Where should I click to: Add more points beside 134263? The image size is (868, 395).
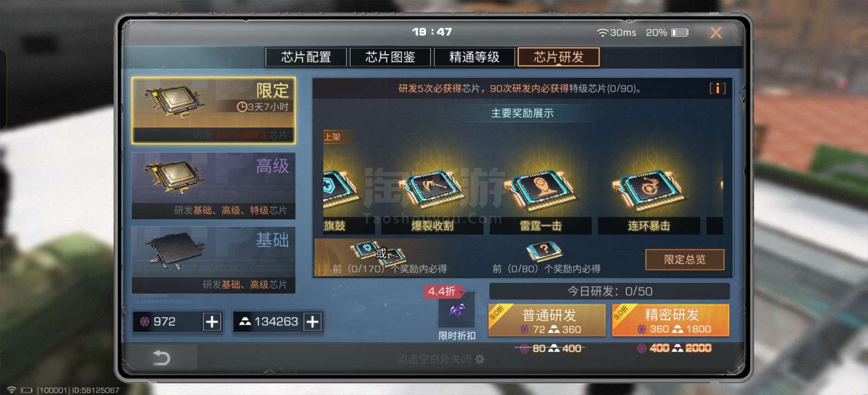pos(312,321)
